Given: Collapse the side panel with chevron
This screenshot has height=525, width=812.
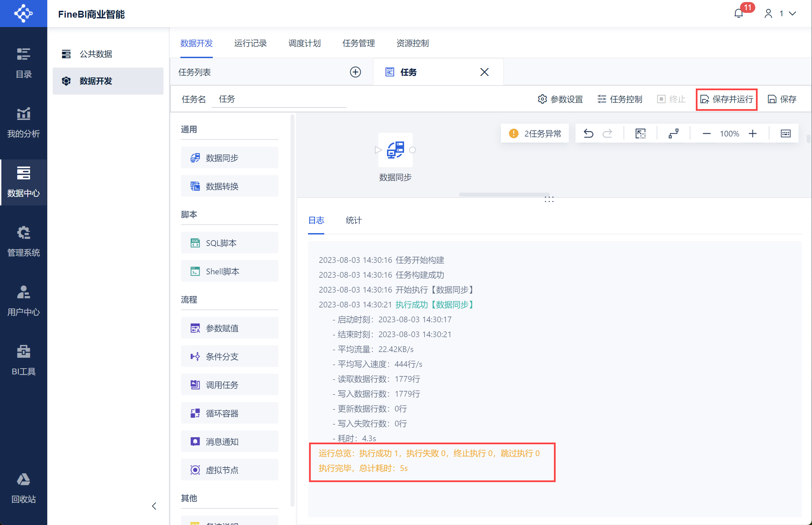Looking at the screenshot, I should pyautogui.click(x=154, y=505).
